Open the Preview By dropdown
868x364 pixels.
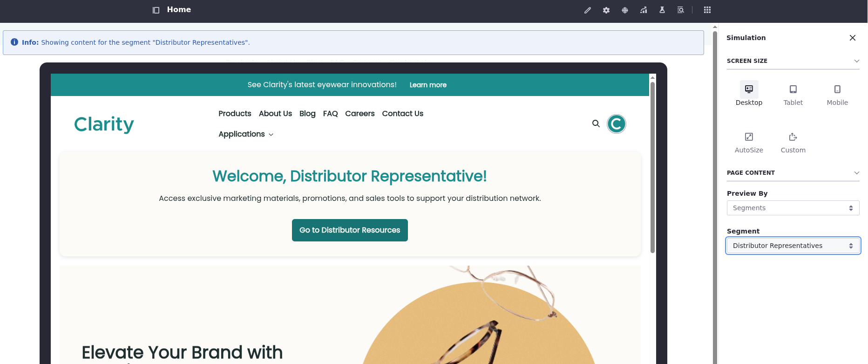793,208
